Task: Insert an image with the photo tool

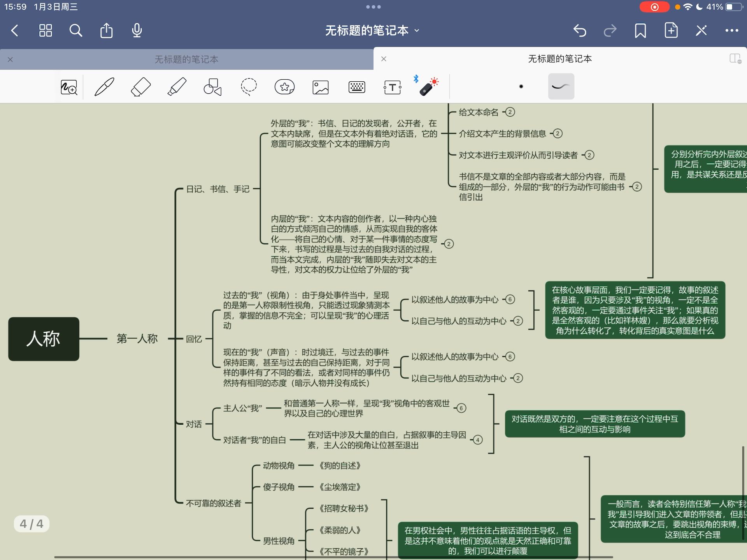Action: coord(321,87)
